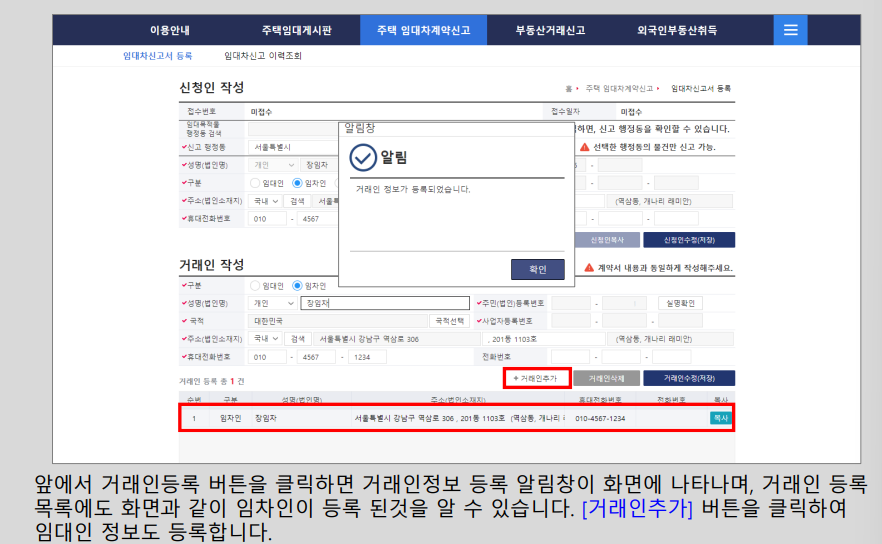Image resolution: width=882 pixels, height=544 pixels.
Task: Open the 주택임대게시판 menu
Action: pos(296,30)
